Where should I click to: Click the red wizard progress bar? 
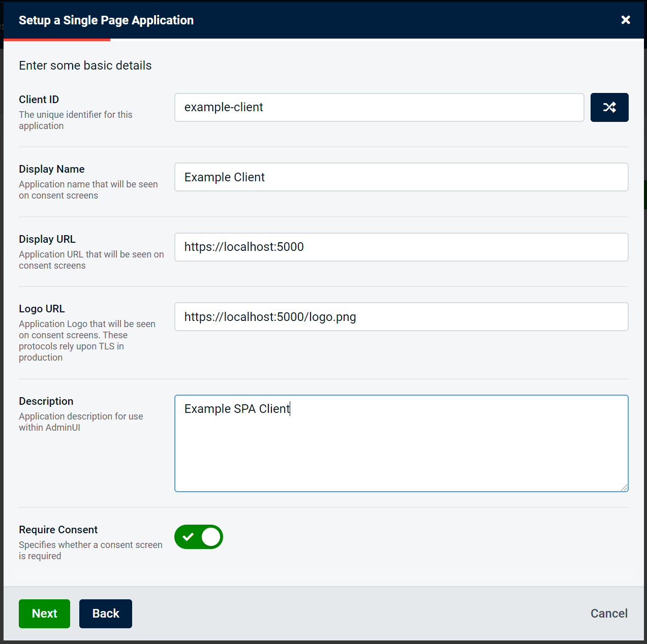click(x=57, y=40)
